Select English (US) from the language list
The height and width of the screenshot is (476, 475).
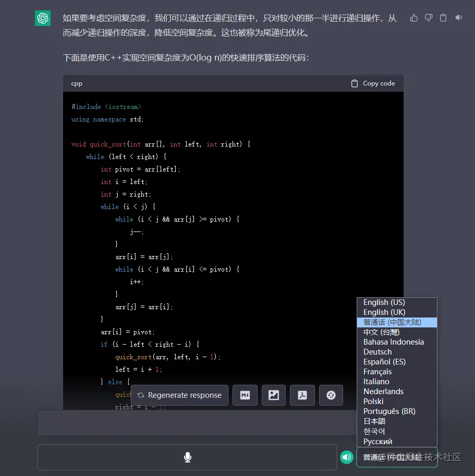coord(397,302)
